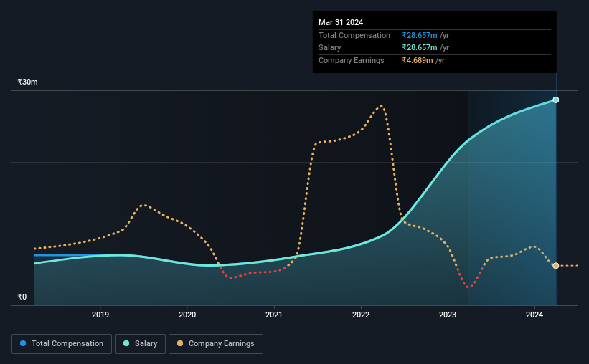Click the ₹30m y-axis label
This screenshot has width=589, height=364.
(x=27, y=82)
